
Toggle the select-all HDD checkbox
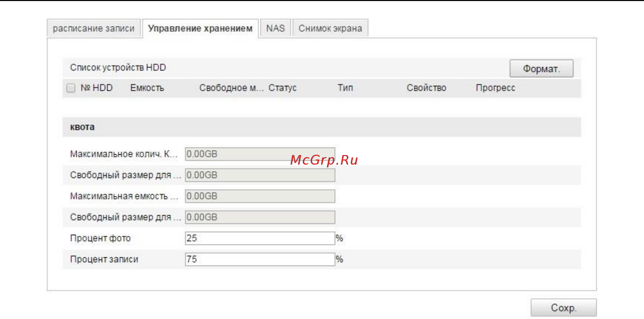(71, 88)
